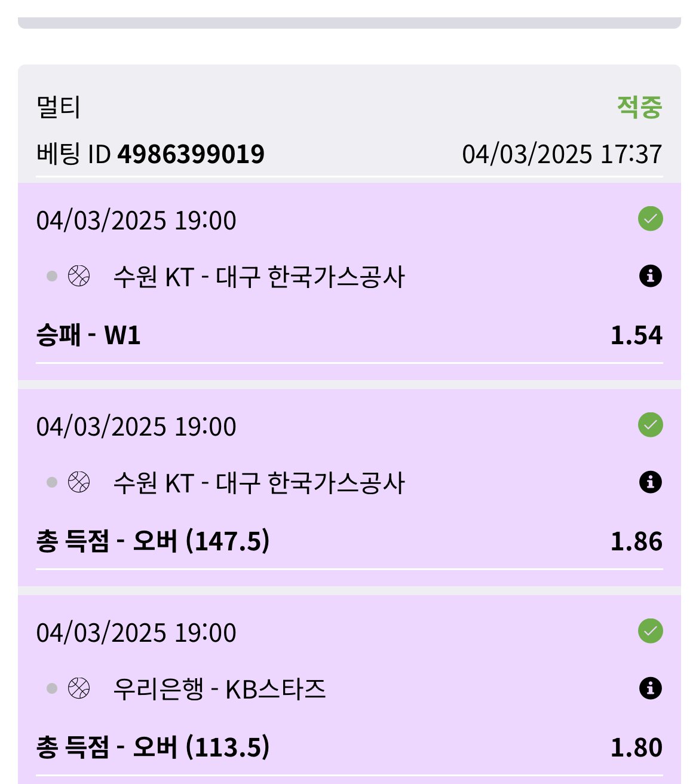Viewport: 699px width, 784px height.
Task: Open info icon for 우리은행 - KB스타즈
Action: (650, 688)
